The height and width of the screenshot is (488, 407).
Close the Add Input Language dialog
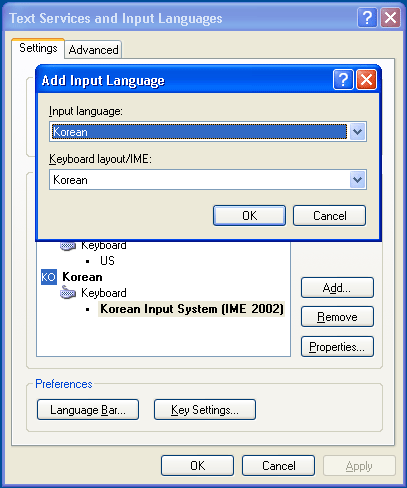point(366,80)
